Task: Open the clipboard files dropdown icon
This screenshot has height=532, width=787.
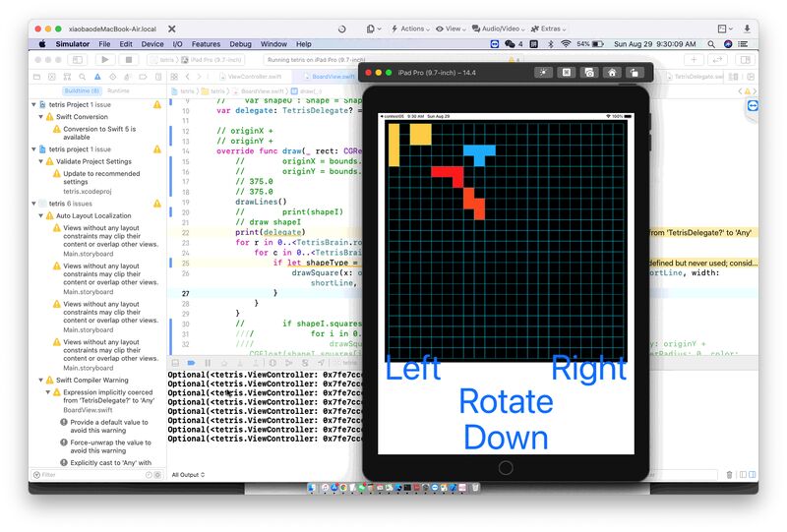Action: click(x=374, y=30)
